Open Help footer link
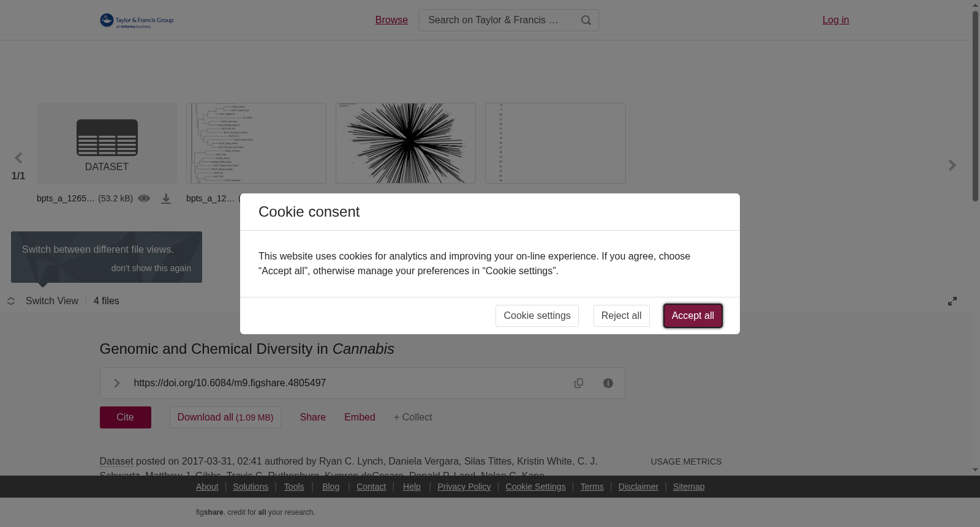 point(412,487)
